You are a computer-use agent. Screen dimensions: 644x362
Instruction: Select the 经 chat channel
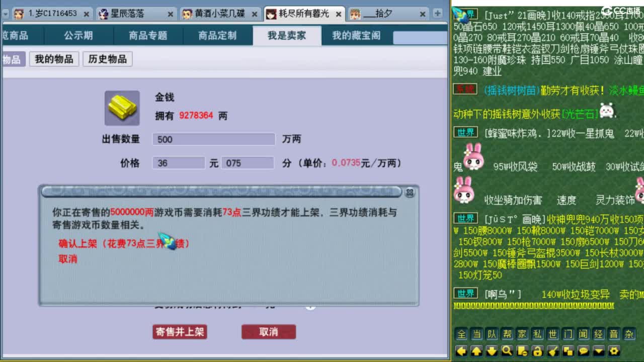[x=598, y=334]
